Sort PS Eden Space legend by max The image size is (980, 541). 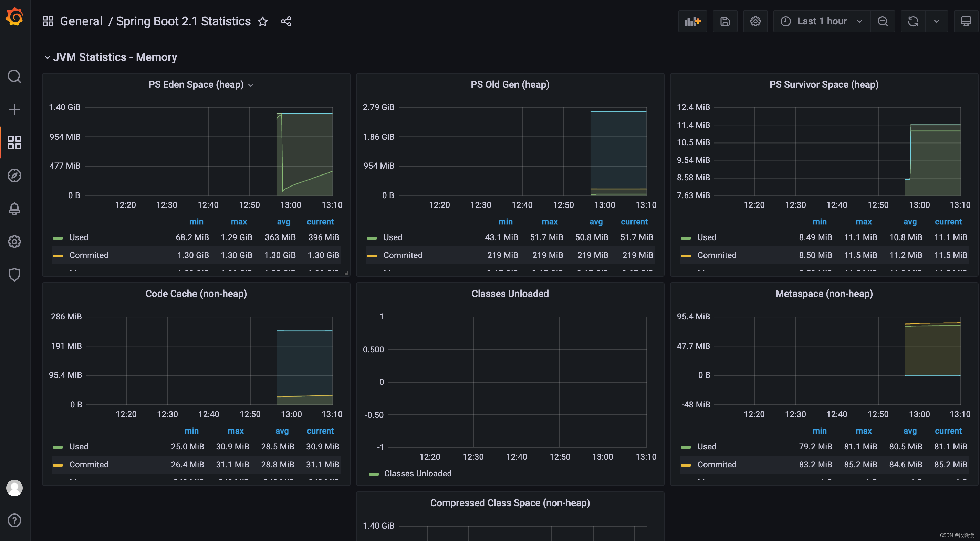point(239,222)
